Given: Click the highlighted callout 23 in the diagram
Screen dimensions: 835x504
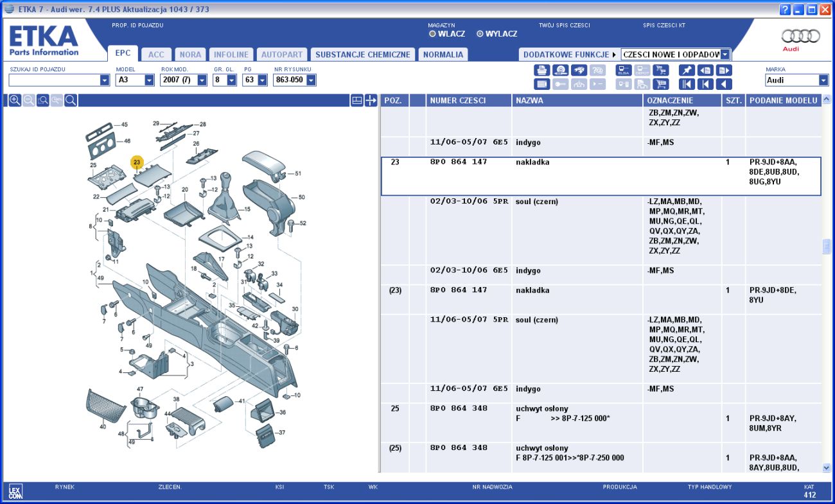Looking at the screenshot, I should coord(137,162).
